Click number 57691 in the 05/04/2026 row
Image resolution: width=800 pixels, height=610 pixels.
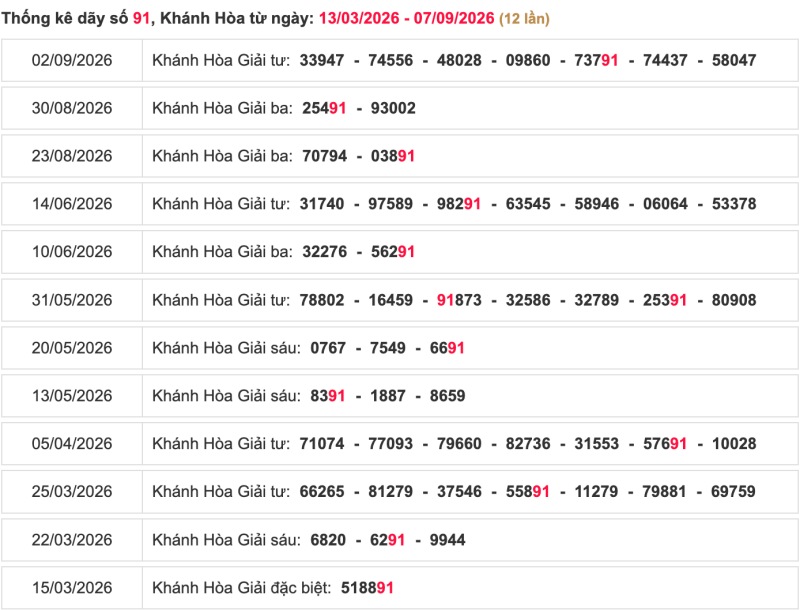[x=664, y=444]
